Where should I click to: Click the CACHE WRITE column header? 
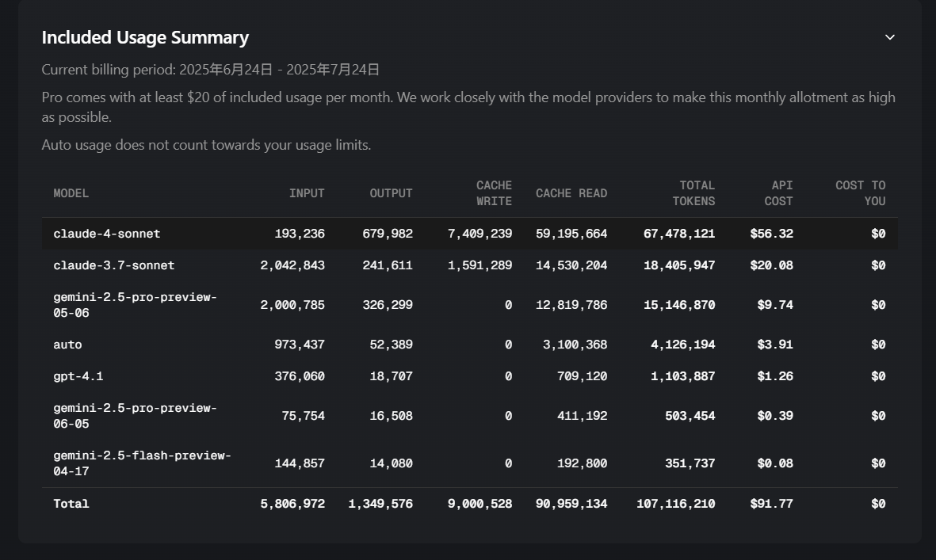pyautogui.click(x=494, y=193)
